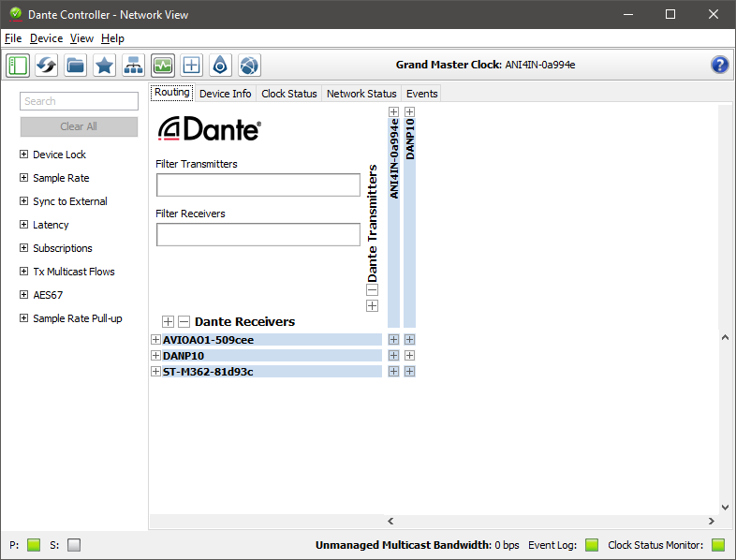Select the ST-M362-81d93c receiver name

coord(208,371)
